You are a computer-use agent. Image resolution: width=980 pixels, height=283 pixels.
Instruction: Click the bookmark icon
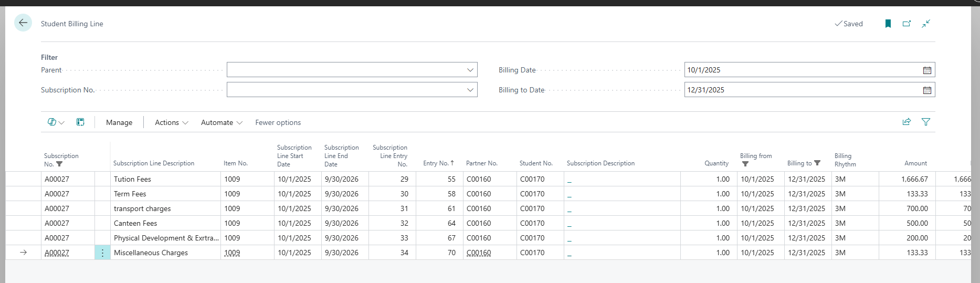[x=888, y=24]
